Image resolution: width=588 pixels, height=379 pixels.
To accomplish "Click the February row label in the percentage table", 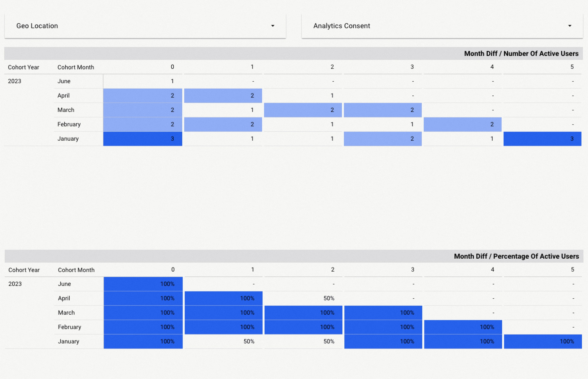I will [69, 327].
